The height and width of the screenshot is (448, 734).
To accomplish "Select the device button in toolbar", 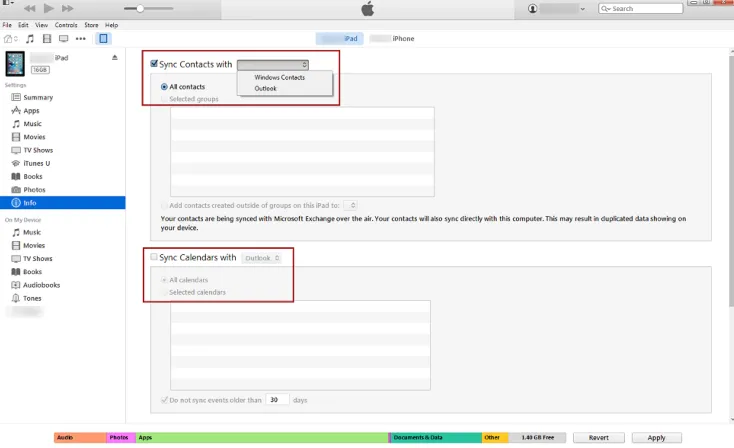I will (103, 38).
